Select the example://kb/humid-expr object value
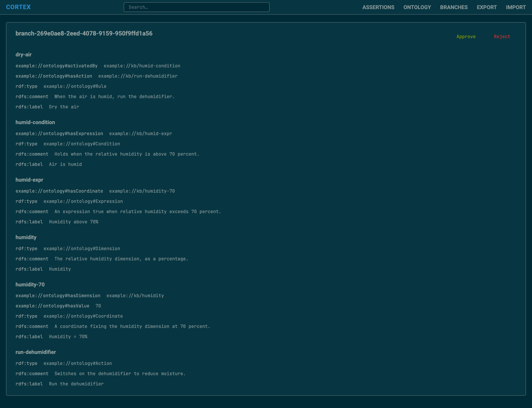Image resolution: width=532 pixels, height=408 pixels. (141, 134)
